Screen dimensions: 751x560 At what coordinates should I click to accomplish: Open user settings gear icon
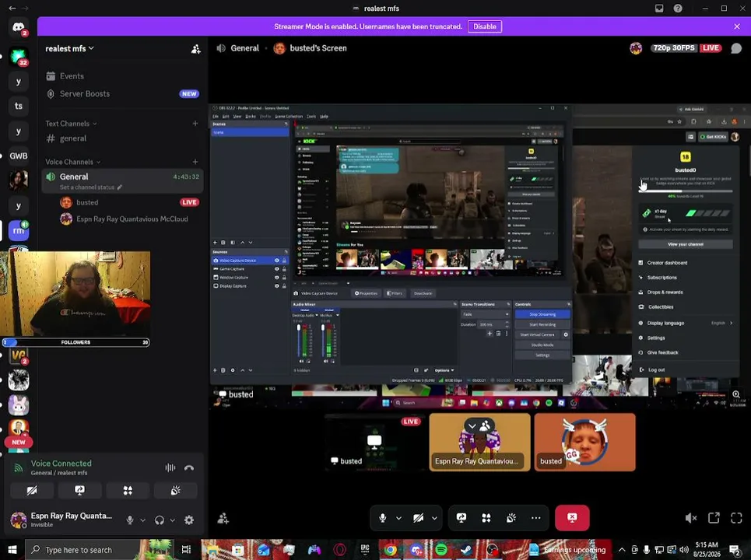coord(189,520)
